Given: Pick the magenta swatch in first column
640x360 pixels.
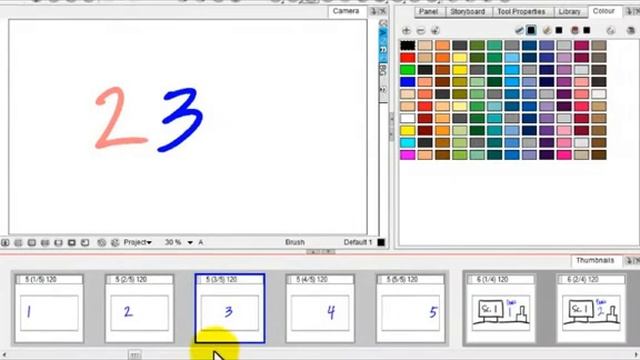Looking at the screenshot, I should 407,155.
